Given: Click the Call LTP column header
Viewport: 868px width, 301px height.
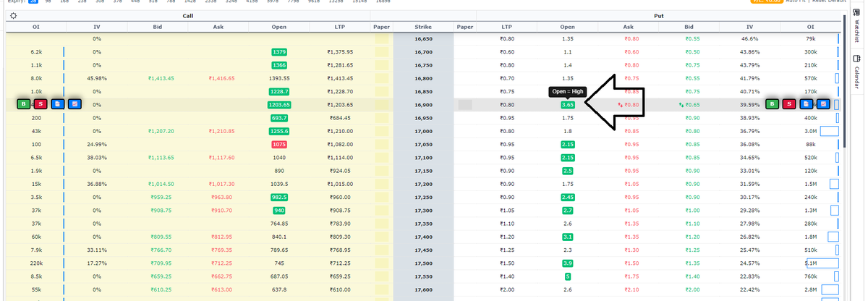Looking at the screenshot, I should tap(339, 27).
